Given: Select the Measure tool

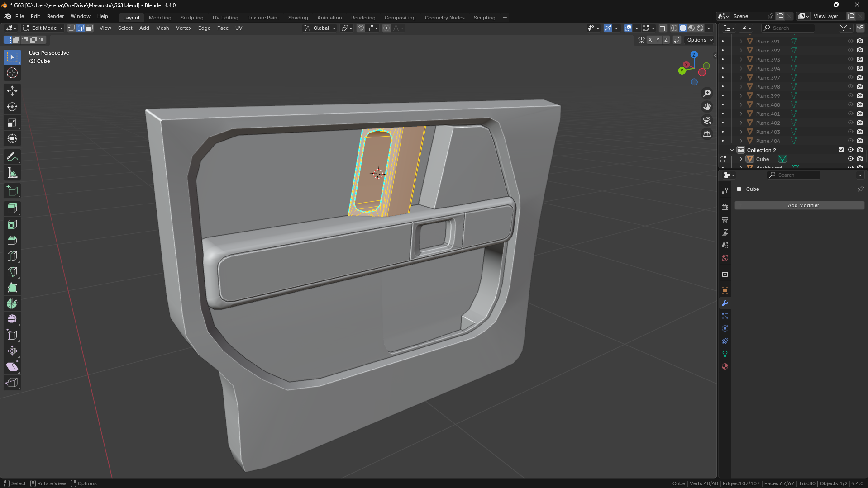Looking at the screenshot, I should [12, 173].
